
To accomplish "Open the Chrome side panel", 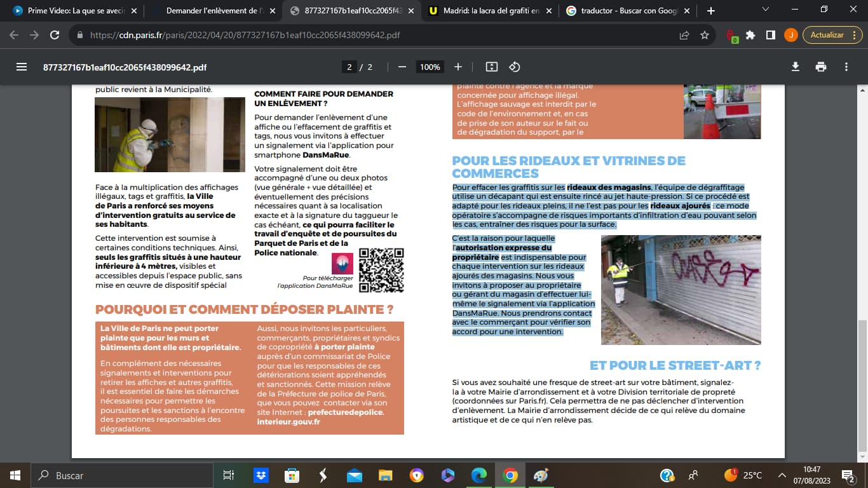I will [x=770, y=35].
